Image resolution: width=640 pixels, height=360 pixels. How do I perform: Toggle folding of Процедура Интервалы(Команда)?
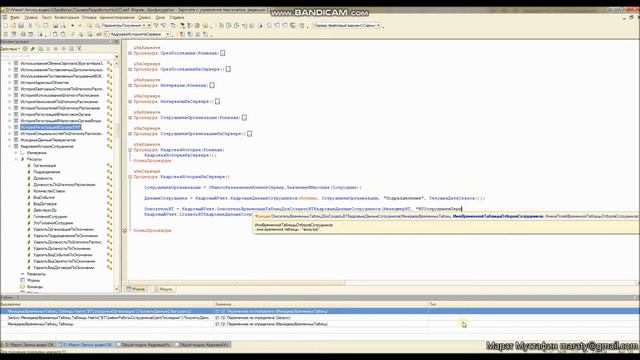click(130, 85)
